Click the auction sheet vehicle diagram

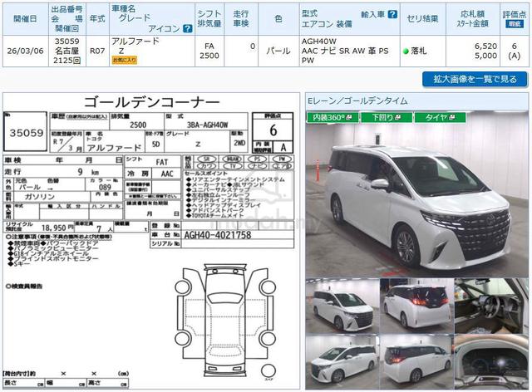pos(225,321)
